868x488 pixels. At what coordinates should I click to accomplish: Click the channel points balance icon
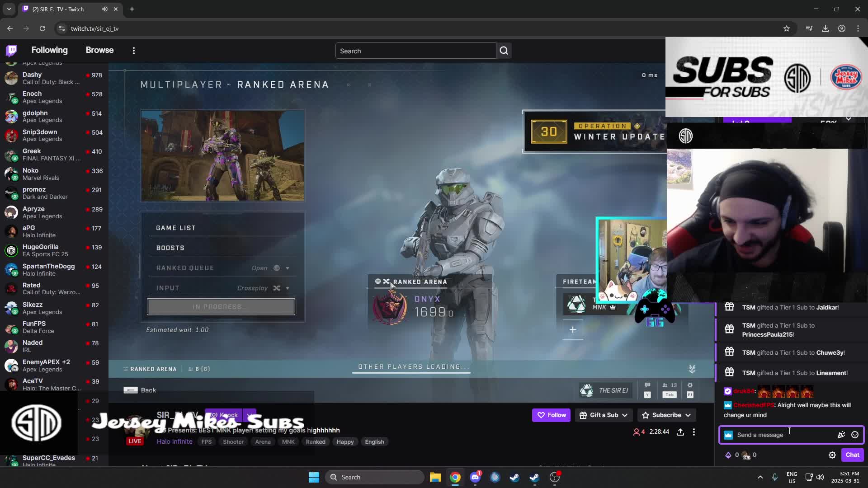746,455
